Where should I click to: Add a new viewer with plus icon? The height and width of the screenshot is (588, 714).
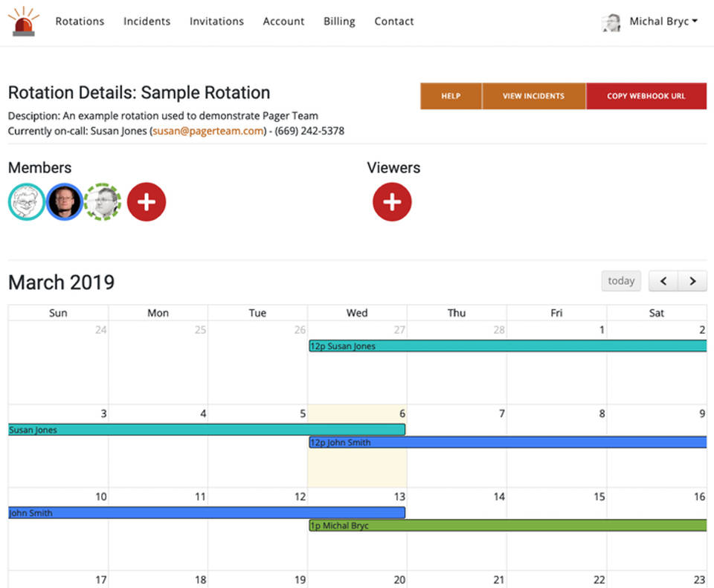[392, 202]
